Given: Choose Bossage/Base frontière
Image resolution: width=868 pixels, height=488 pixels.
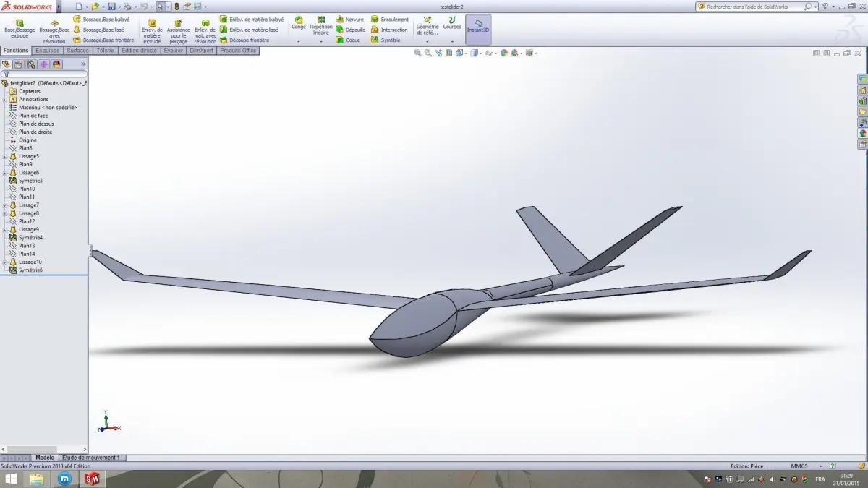Looking at the screenshot, I should [x=103, y=40].
